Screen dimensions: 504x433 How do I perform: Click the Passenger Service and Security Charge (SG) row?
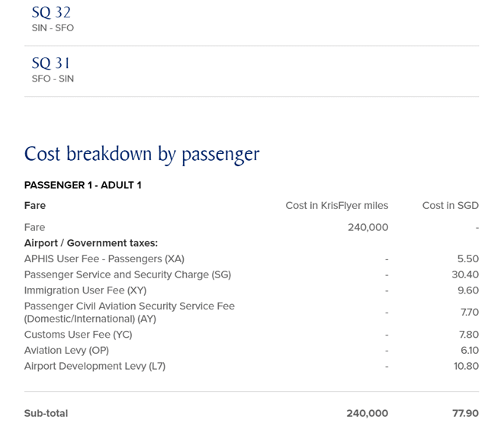(252, 275)
